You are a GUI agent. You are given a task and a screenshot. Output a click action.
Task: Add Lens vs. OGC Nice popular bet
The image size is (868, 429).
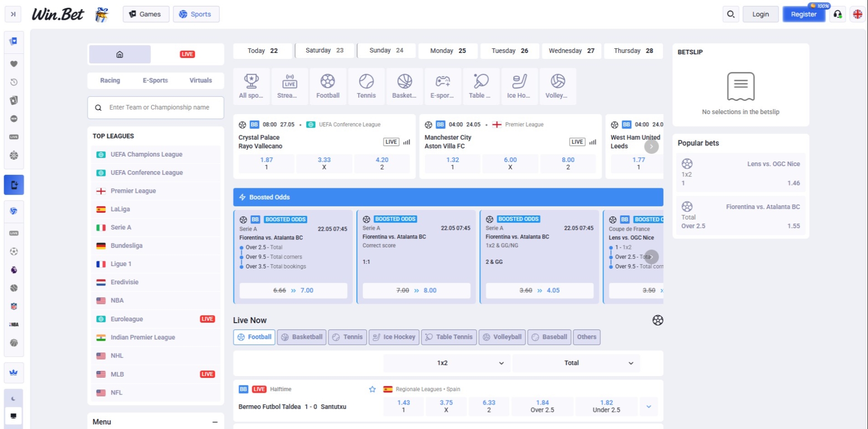coord(741,173)
